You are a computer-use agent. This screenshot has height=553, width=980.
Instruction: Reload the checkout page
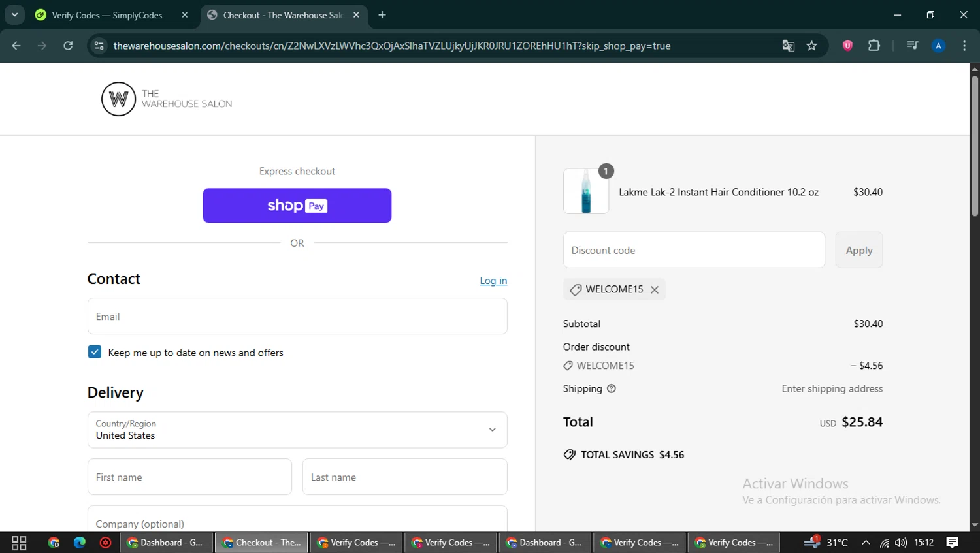[68, 46]
